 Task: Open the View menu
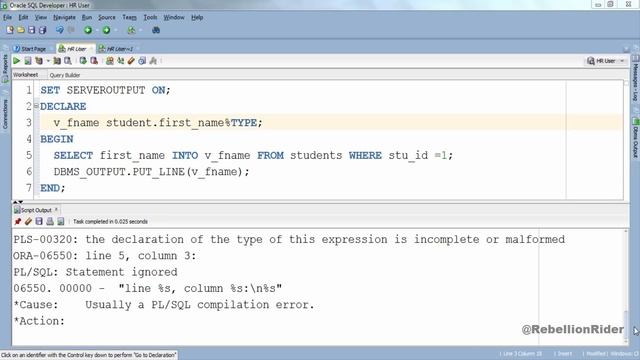pyautogui.click(x=40, y=17)
